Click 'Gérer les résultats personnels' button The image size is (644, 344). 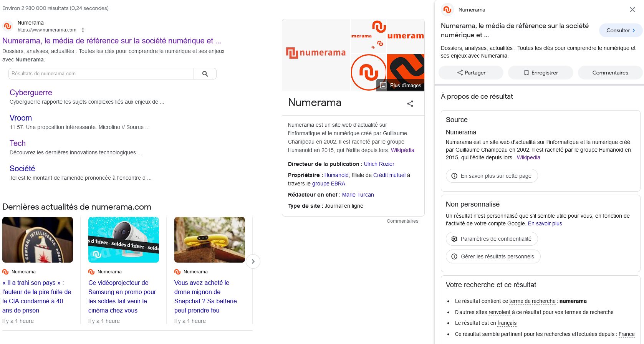tap(493, 256)
